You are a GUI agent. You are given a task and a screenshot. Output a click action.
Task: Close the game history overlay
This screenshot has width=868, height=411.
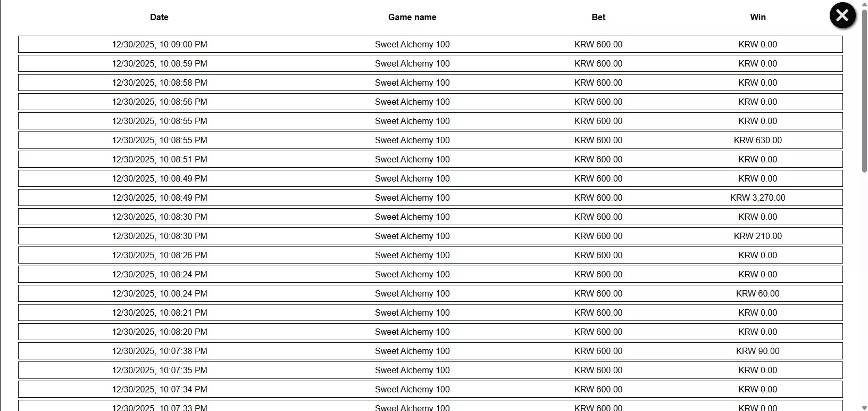(x=842, y=15)
